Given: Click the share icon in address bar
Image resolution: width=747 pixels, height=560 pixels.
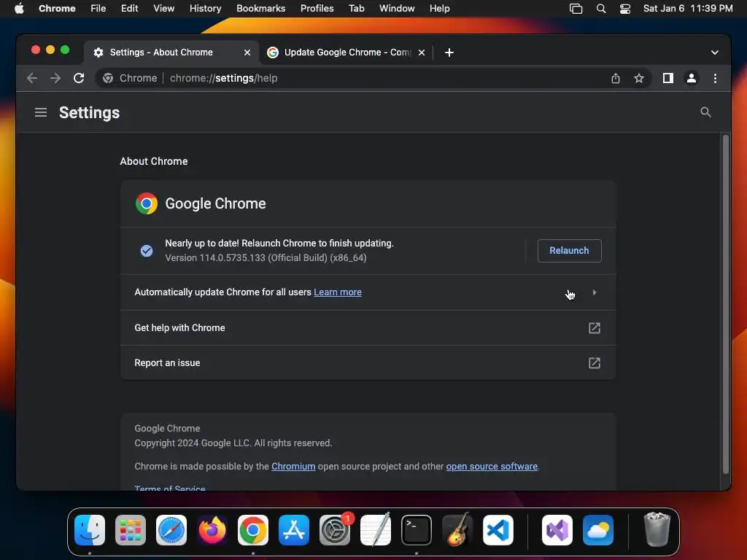Looking at the screenshot, I should pyautogui.click(x=616, y=78).
